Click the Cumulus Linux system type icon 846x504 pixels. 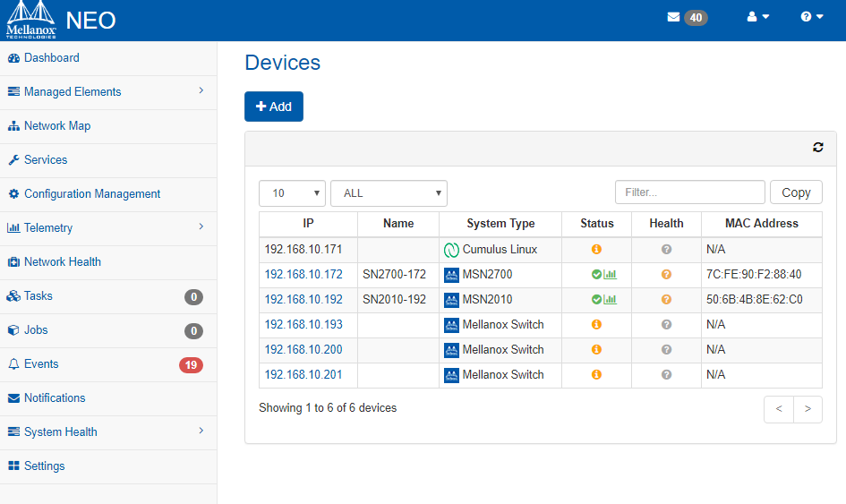coord(451,250)
